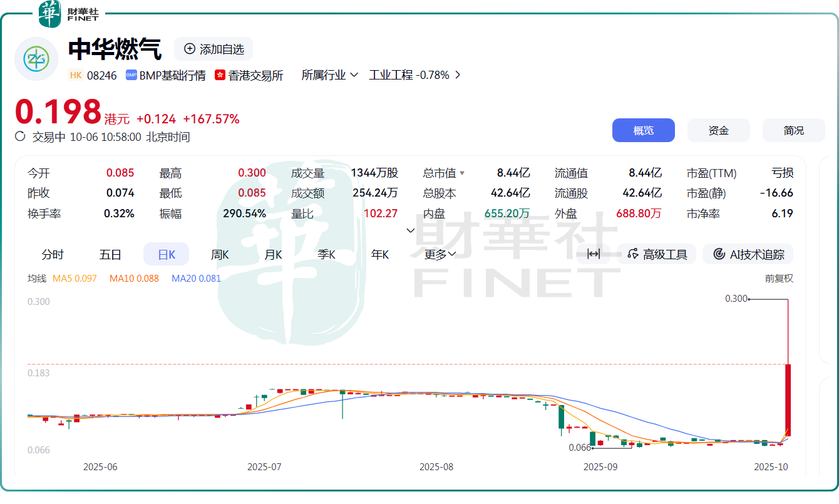Open the 更多 period dropdown
The height and width of the screenshot is (504, 839).
coord(440,255)
